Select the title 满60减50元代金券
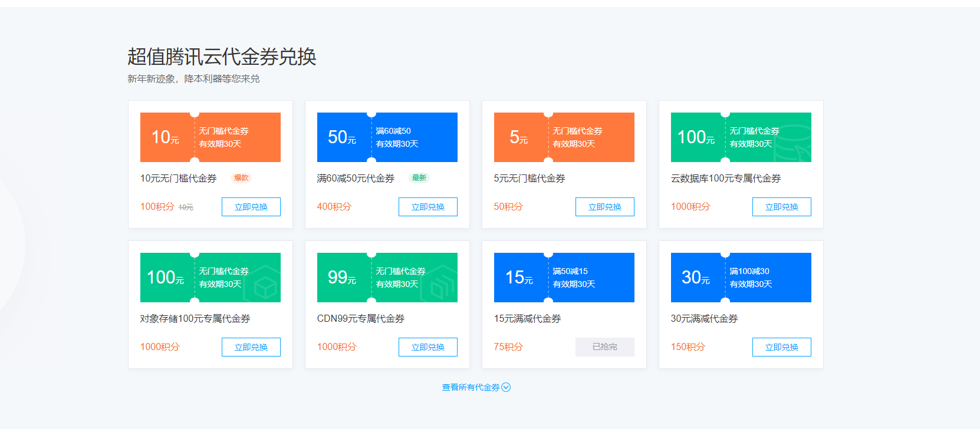This screenshot has width=980, height=429. (x=356, y=179)
